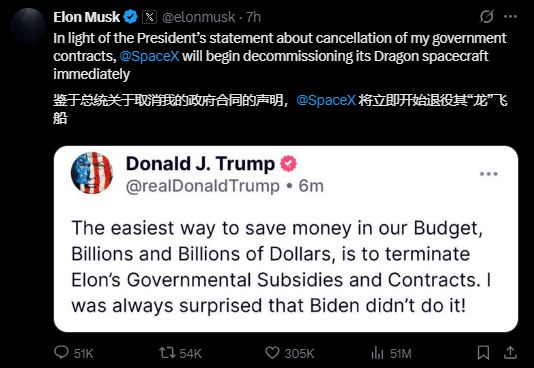The image size is (534, 368).
Task: Like the tweet with 305K hearts
Action: pyautogui.click(x=272, y=353)
